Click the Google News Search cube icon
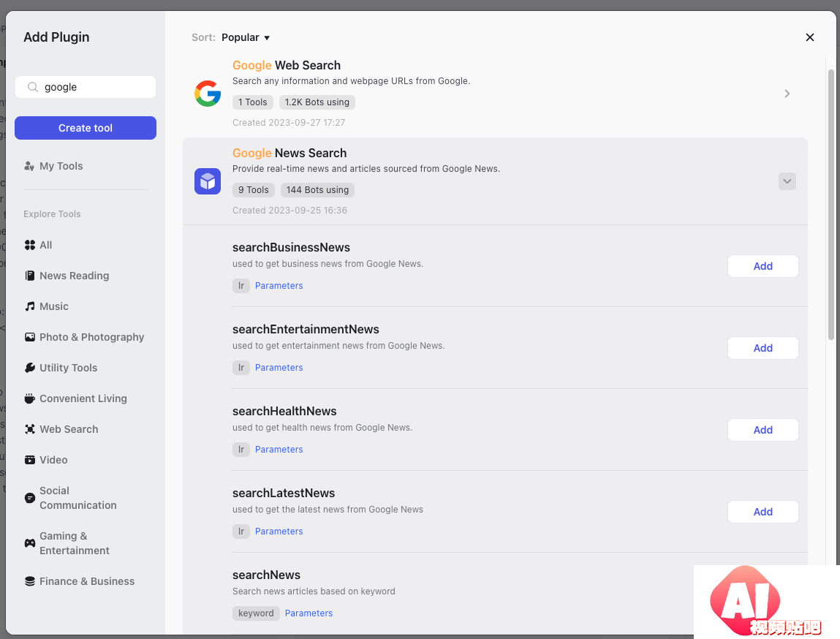This screenshot has width=840, height=639. [208, 181]
